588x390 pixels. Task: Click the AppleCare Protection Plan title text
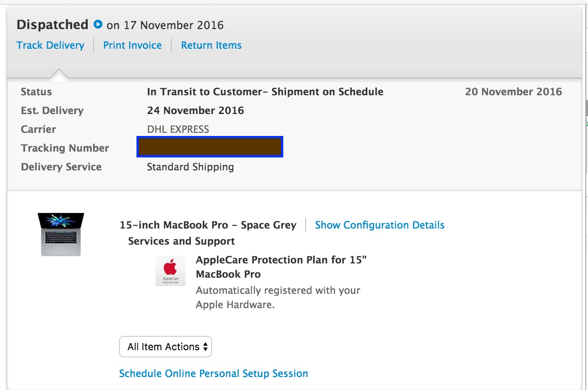(x=281, y=267)
